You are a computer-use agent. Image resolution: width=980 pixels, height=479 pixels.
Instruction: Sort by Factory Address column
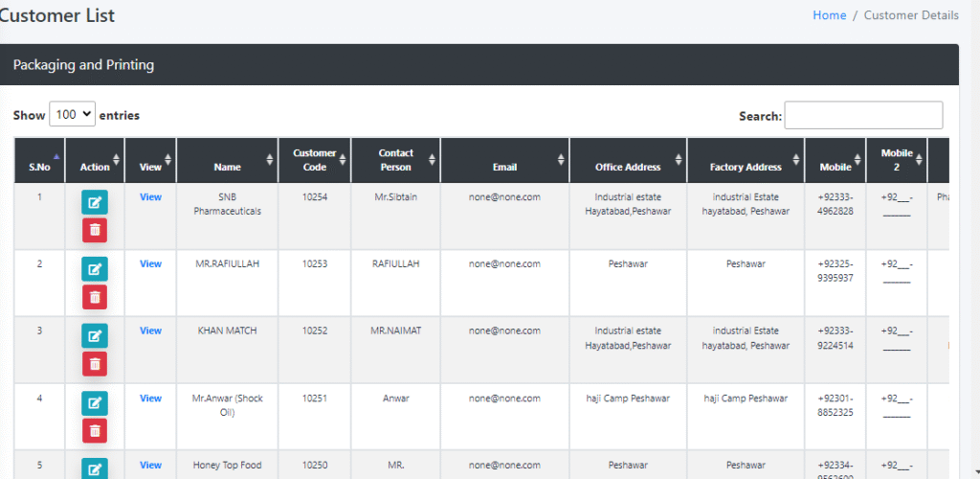746,161
